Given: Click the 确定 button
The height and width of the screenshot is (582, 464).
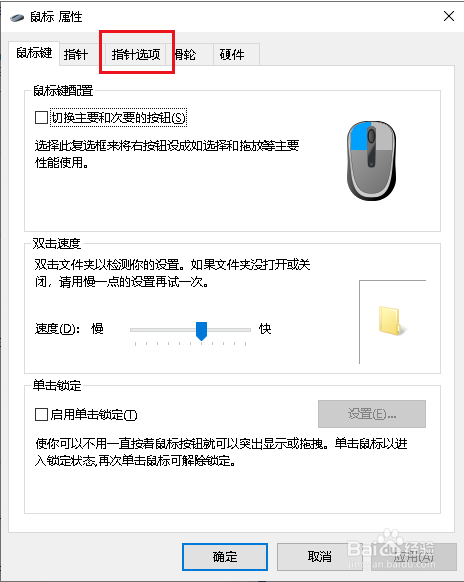Looking at the screenshot, I should pos(225,557).
